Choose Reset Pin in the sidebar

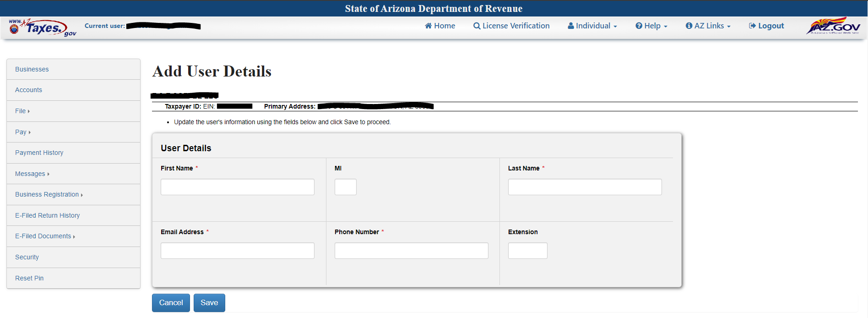coord(73,278)
